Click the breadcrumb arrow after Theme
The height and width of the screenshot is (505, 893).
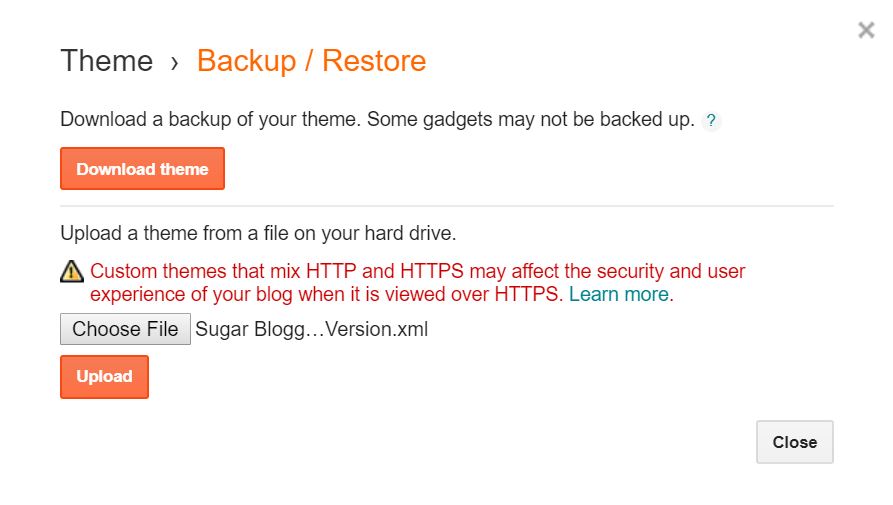click(175, 62)
